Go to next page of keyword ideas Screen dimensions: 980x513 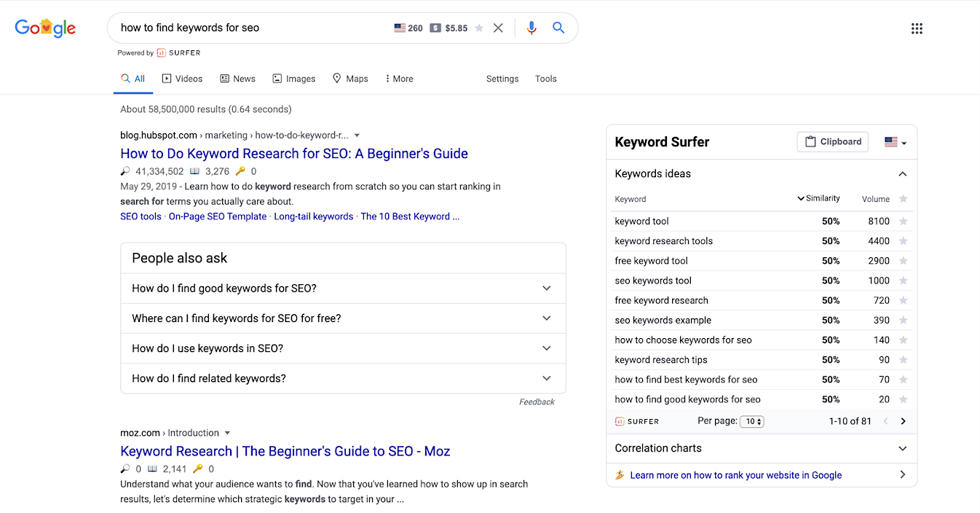pos(903,421)
